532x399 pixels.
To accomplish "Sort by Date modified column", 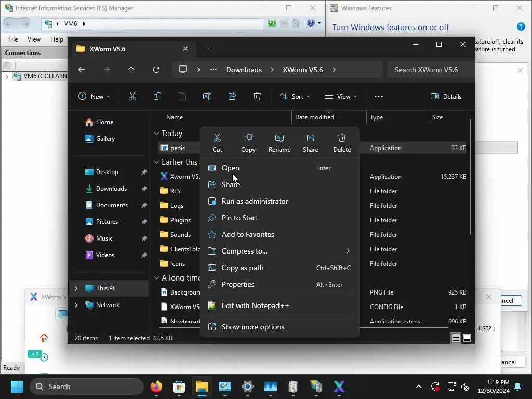I will pyautogui.click(x=314, y=117).
